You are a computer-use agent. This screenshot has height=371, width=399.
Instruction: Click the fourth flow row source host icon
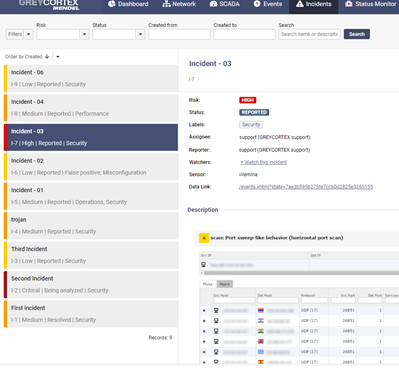216,341
